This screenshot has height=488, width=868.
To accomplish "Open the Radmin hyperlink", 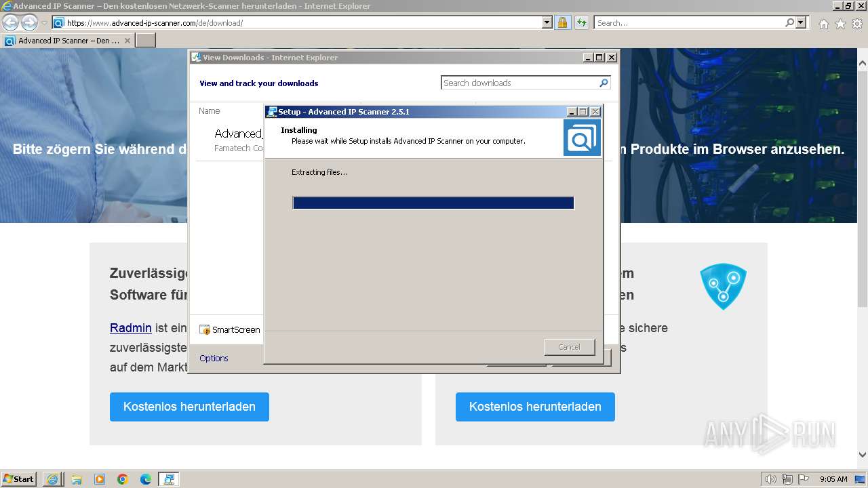I will [x=131, y=327].
